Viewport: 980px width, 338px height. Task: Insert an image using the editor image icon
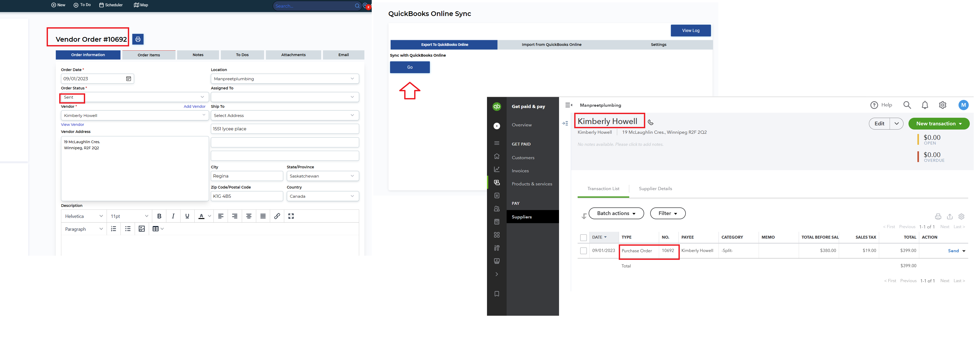coord(141,229)
